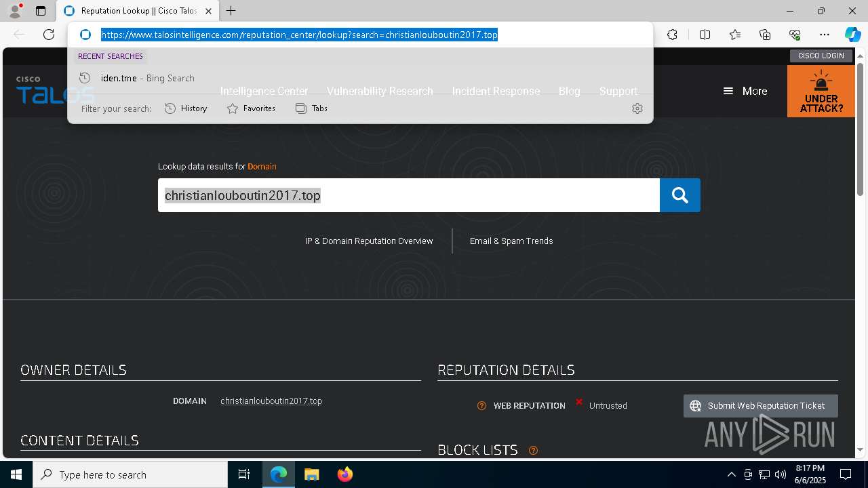Open a new browser tab
Image resolution: width=868 pixels, height=488 pixels.
(x=231, y=11)
